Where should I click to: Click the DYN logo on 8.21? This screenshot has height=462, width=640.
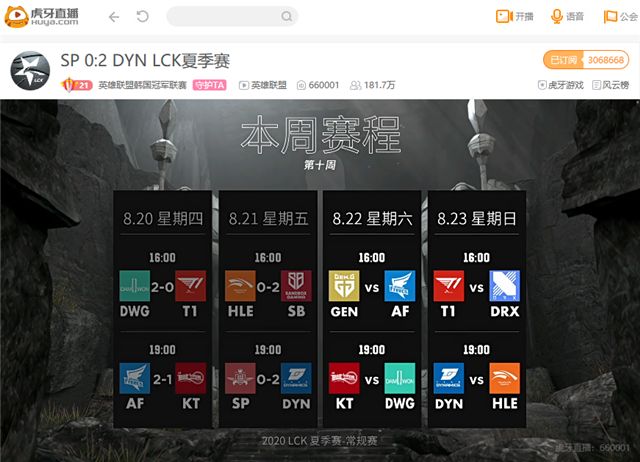296,378
